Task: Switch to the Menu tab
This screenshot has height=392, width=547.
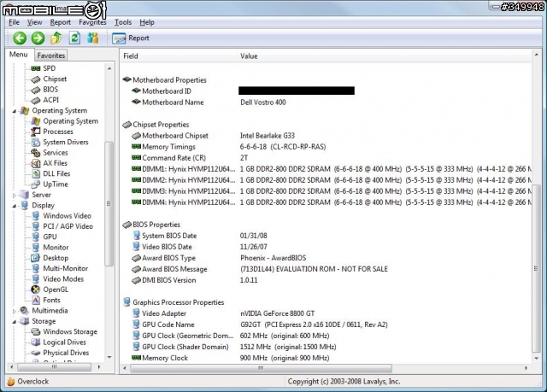Action: pyautogui.click(x=19, y=55)
